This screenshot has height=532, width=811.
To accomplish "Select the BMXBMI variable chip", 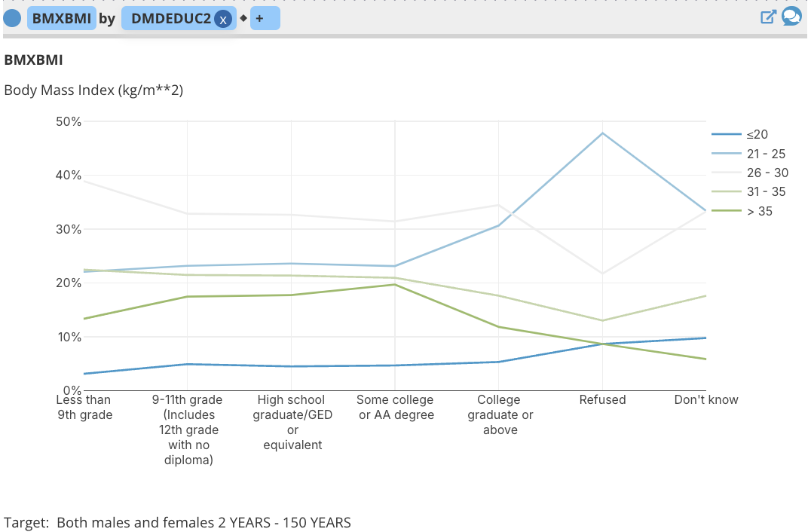I will (62, 18).
